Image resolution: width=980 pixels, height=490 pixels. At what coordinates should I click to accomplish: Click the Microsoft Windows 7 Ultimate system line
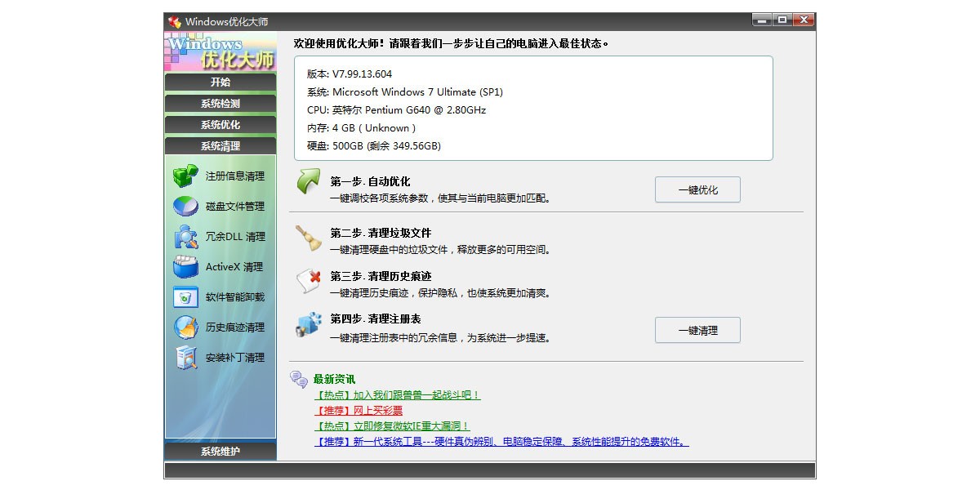click(x=405, y=92)
